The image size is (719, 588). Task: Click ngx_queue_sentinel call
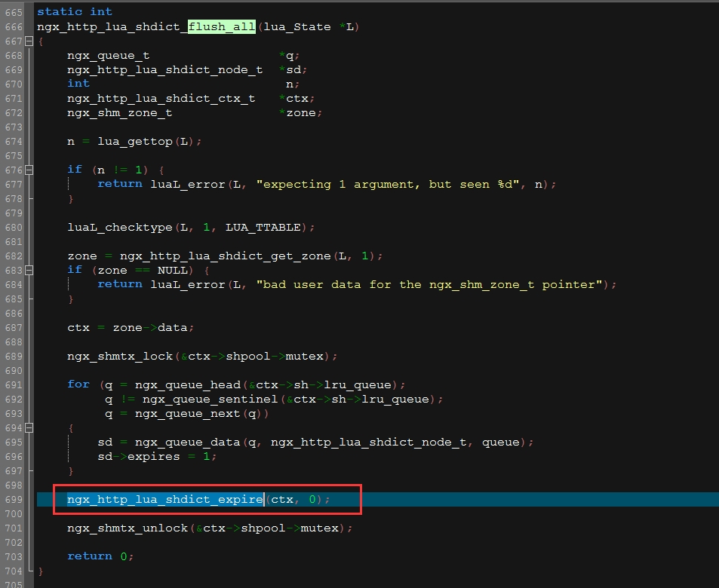210,400
